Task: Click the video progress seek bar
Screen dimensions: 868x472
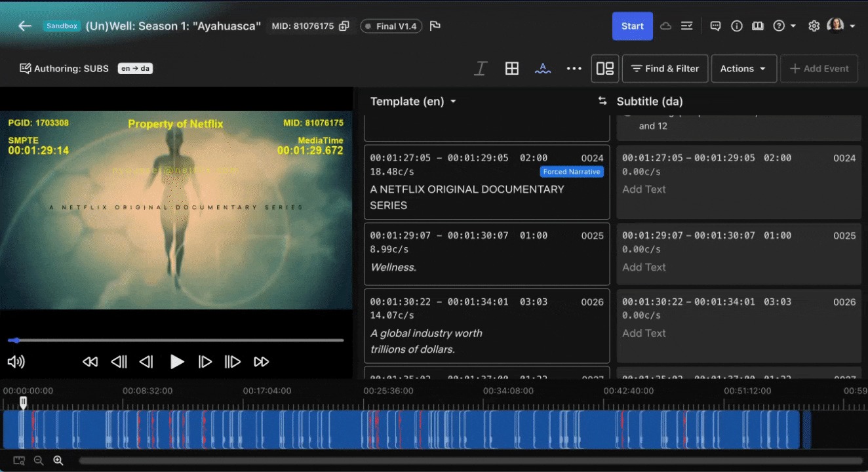Action: [x=176, y=340]
